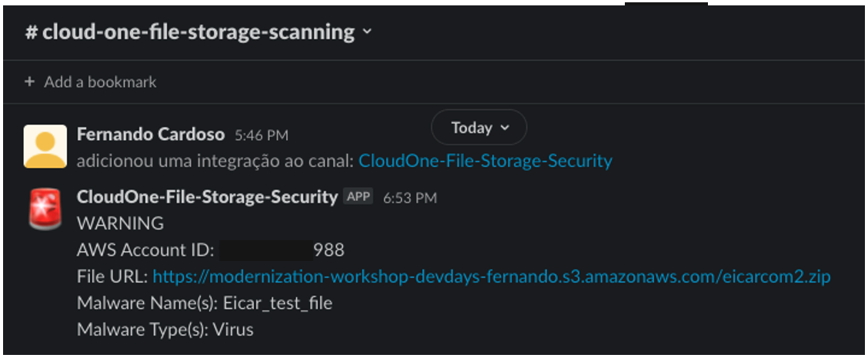This screenshot has width=868, height=358.
Task: Click the WARNING message line
Action: click(x=120, y=223)
